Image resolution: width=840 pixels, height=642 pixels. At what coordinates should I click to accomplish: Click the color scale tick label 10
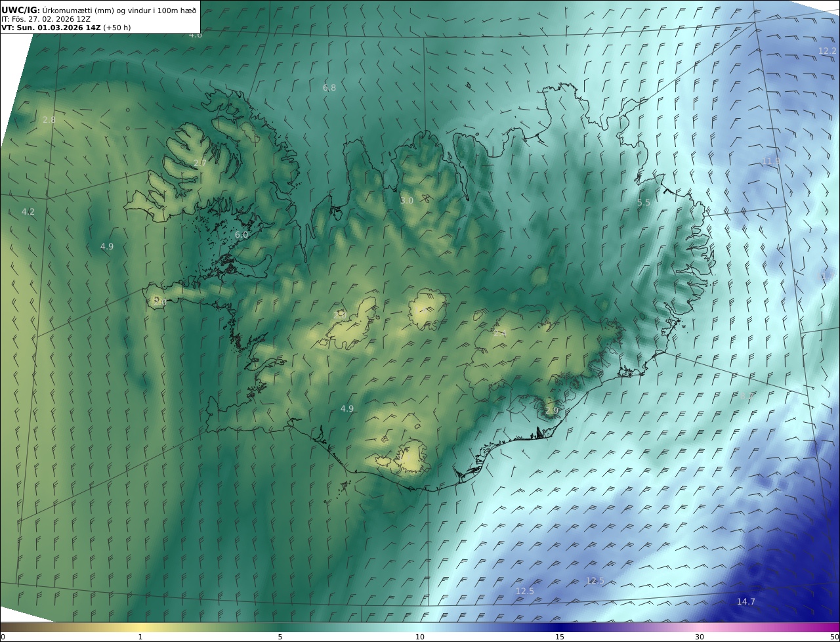click(x=420, y=637)
